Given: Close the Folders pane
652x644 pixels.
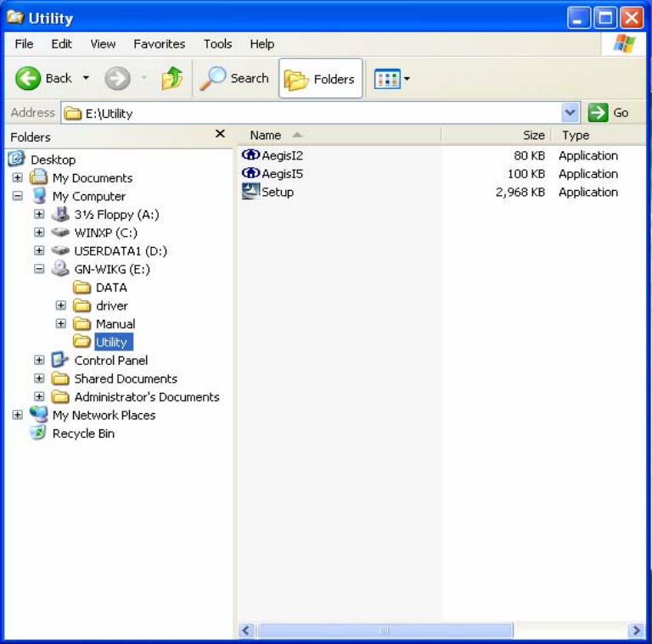Looking at the screenshot, I should click(220, 133).
